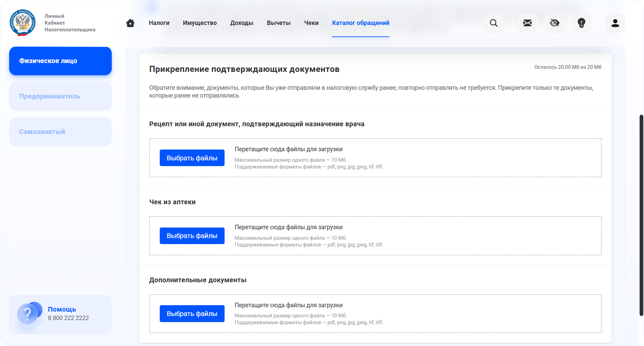Image resolution: width=644 pixels, height=346 pixels.
Task: Open messages envelope icon
Action: coord(527,23)
